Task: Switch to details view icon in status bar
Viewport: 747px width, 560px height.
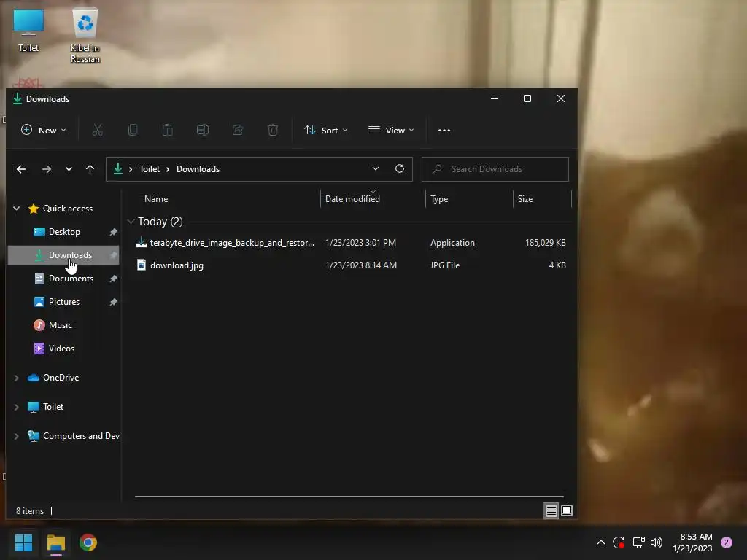Action: click(551, 511)
